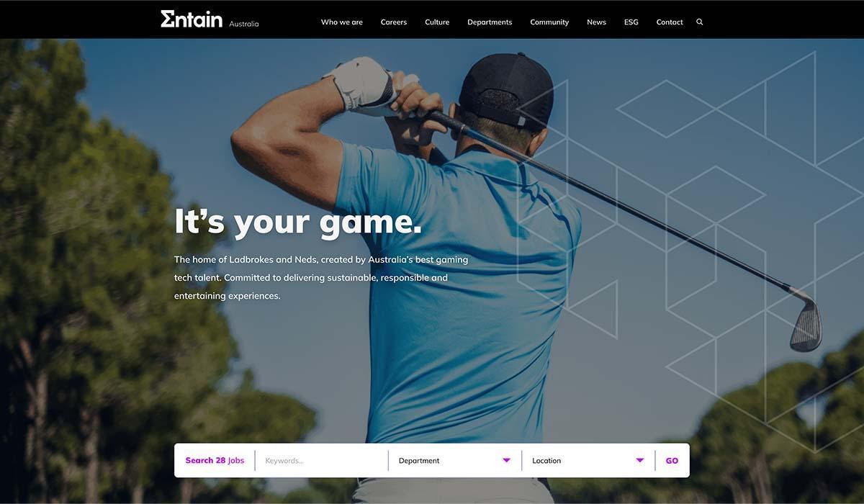Click the purple arrow beside Department
This screenshot has width=864, height=504.
point(506,461)
